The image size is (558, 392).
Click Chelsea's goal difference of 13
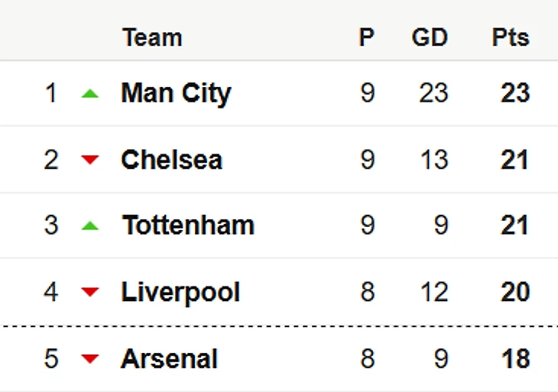coord(433,160)
